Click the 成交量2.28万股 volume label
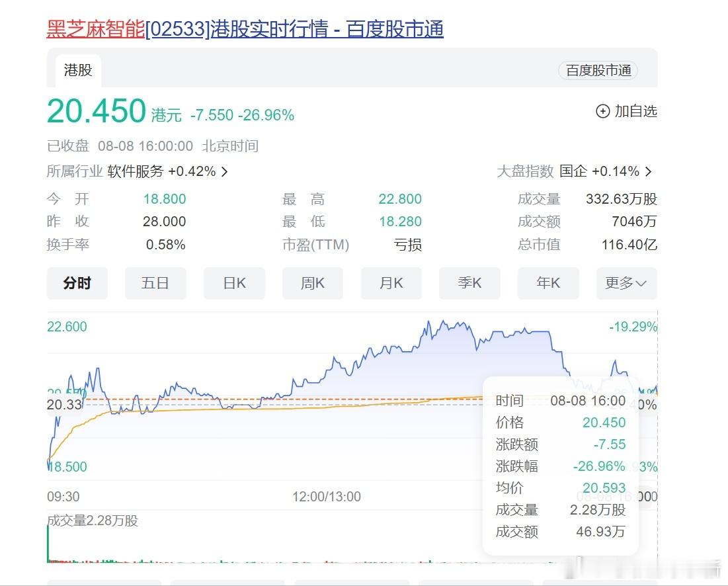 click(x=93, y=521)
